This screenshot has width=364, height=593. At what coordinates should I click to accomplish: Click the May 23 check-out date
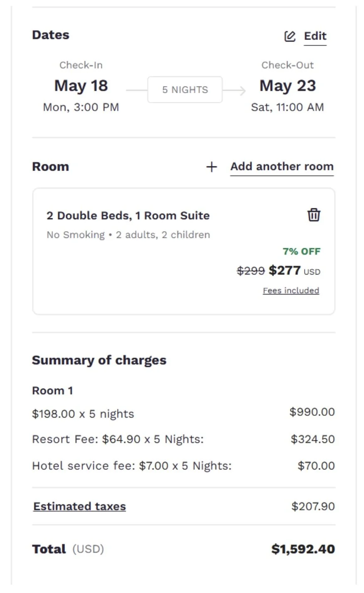pyautogui.click(x=288, y=86)
